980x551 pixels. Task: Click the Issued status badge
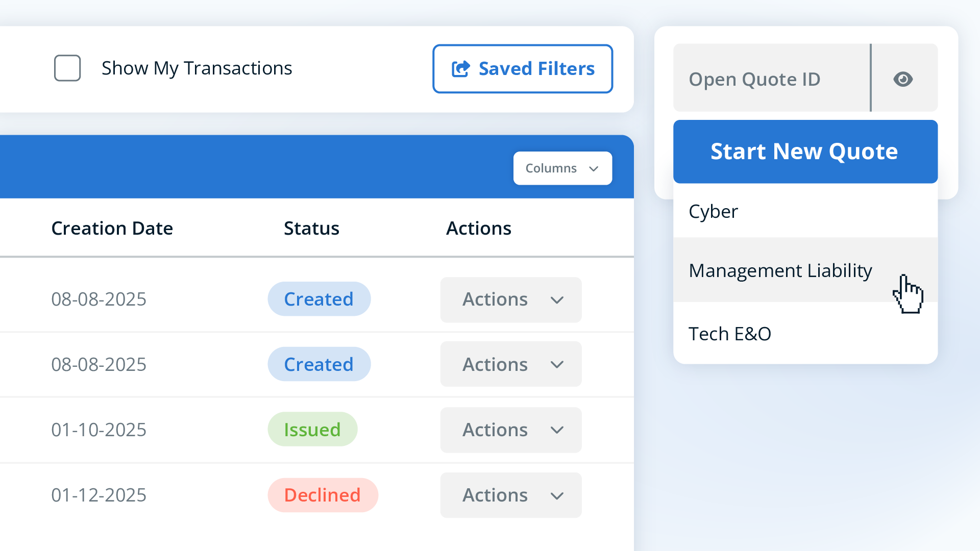pyautogui.click(x=312, y=429)
